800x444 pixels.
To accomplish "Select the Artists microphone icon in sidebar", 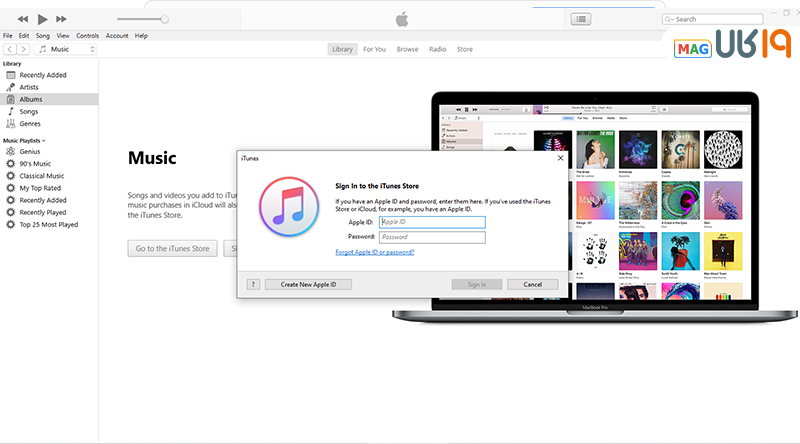I will click(11, 87).
